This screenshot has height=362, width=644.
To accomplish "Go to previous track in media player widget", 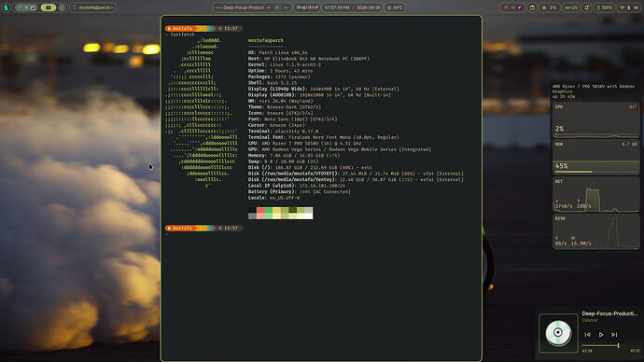I will click(587, 335).
